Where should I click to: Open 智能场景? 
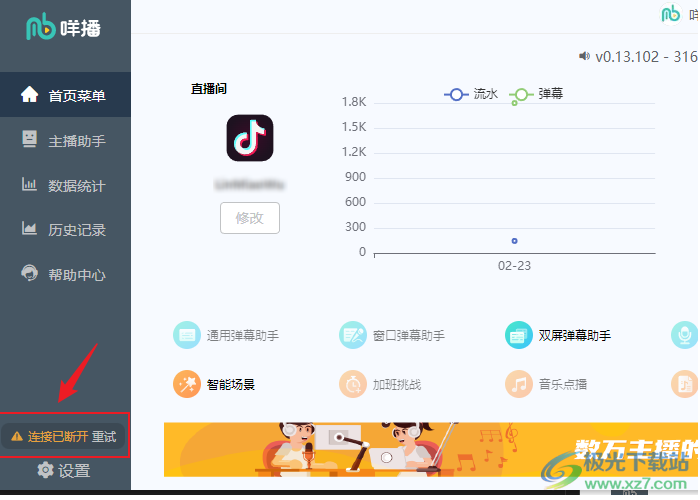(214, 384)
